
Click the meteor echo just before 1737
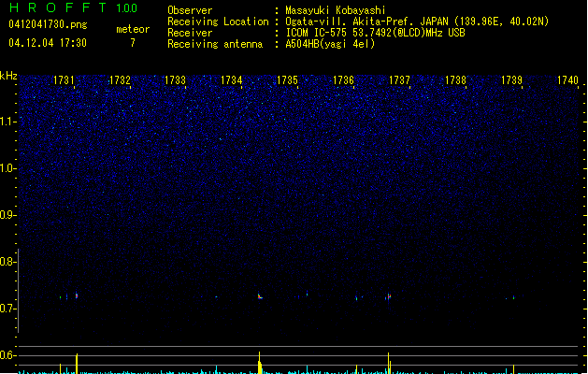(389, 297)
